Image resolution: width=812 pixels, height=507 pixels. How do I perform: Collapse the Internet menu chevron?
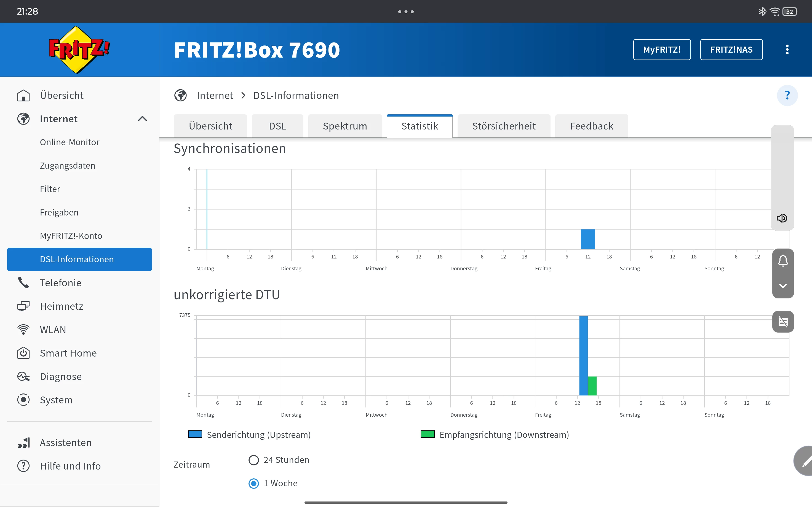(x=142, y=119)
